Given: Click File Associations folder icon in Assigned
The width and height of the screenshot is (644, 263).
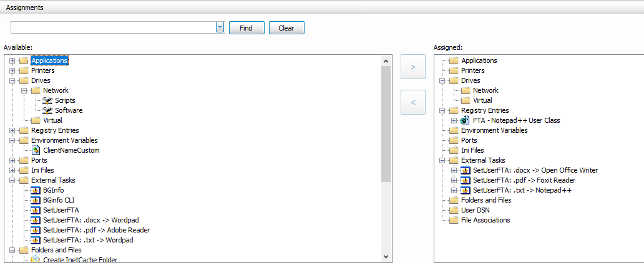Looking at the screenshot, I should (454, 220).
